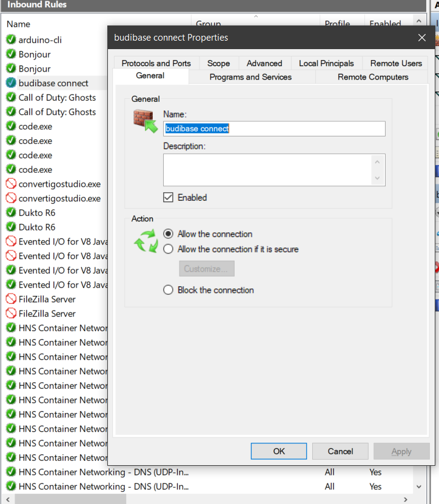Select the General tab
Screen dimensions: 439x504
pos(150,76)
